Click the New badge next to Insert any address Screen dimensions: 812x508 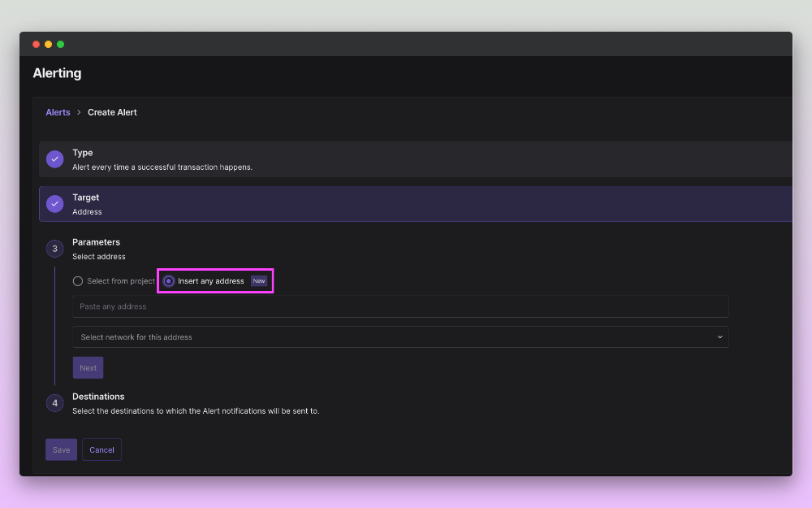point(259,281)
